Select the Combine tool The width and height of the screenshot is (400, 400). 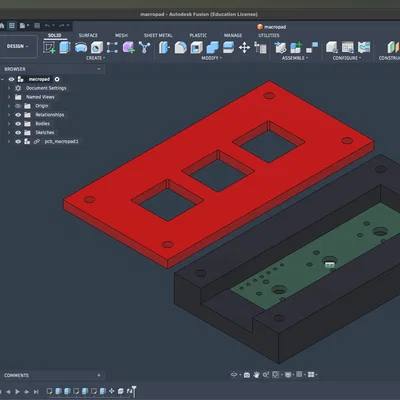coord(212,47)
